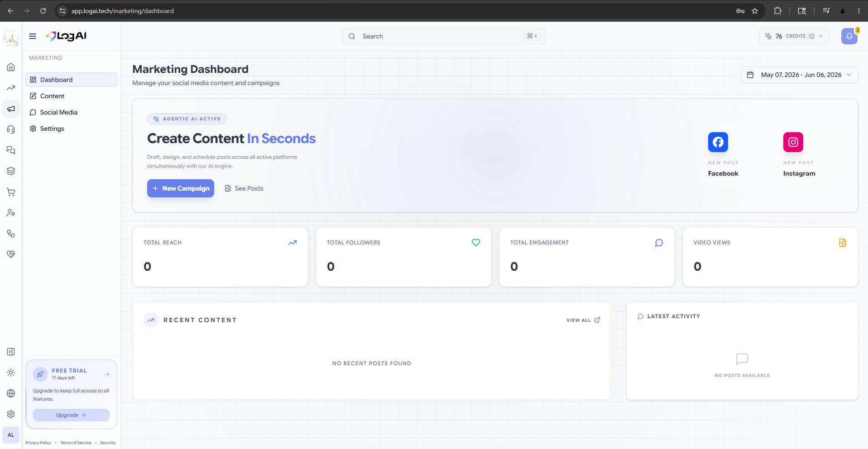Open the Security link
Image resolution: width=868 pixels, height=449 pixels.
108,443
